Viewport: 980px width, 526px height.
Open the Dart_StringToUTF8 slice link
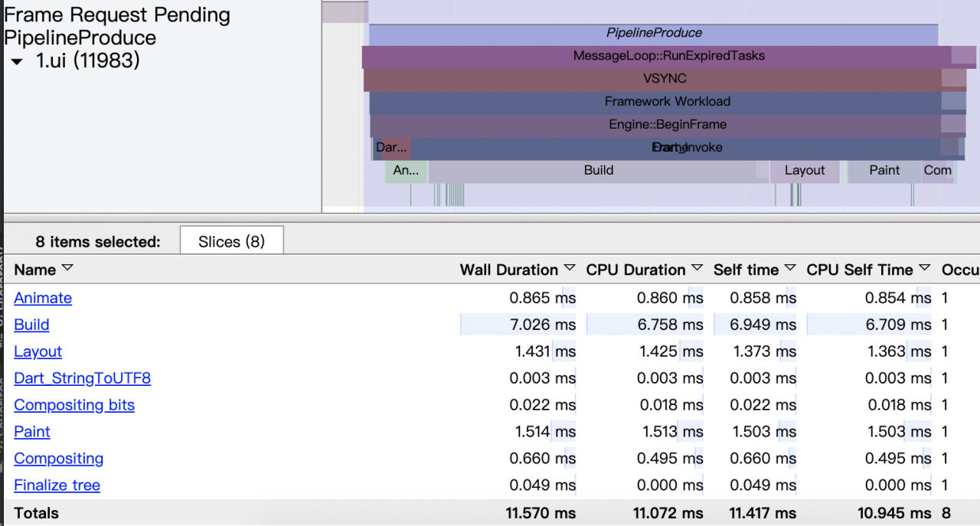[82, 378]
